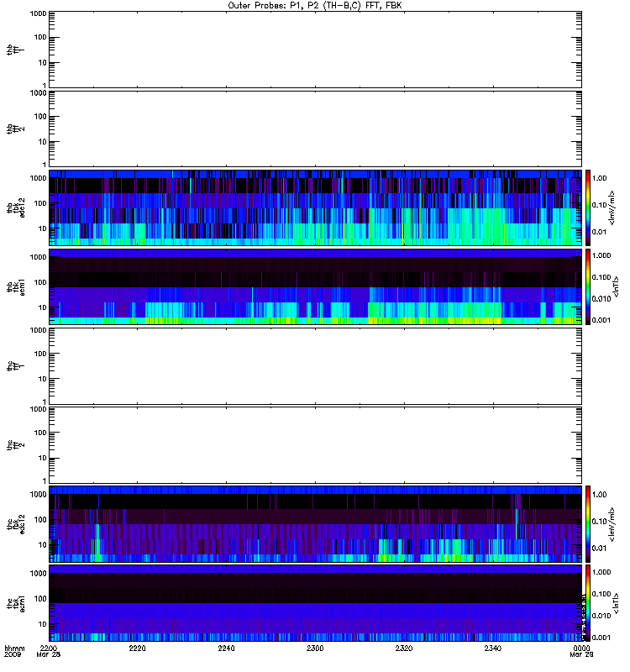The width and height of the screenshot is (630, 672).
Task: Click the 'thb fbk scm1' y-axis label
Action: point(15,287)
